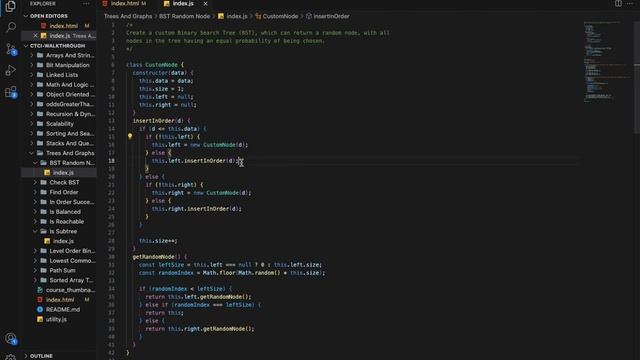The height and width of the screenshot is (360, 640).
Task: Click the split editor icon
Action: pyautogui.click(x=618, y=4)
